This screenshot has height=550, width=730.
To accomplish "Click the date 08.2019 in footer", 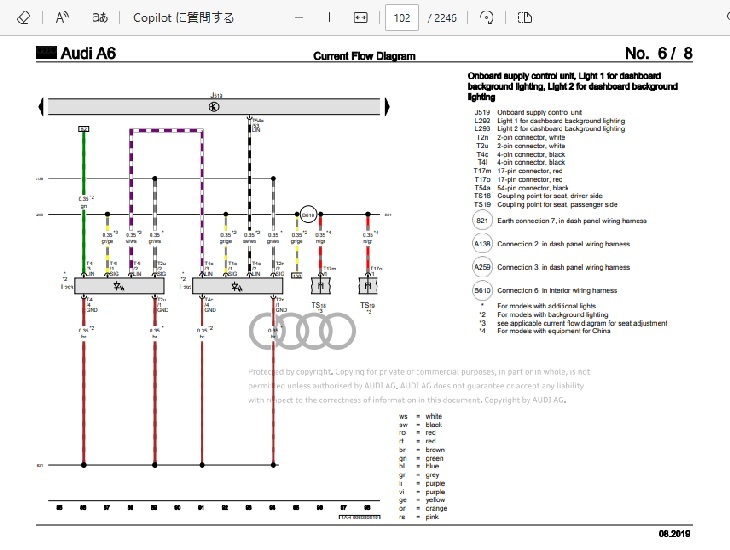I will pos(675,534).
